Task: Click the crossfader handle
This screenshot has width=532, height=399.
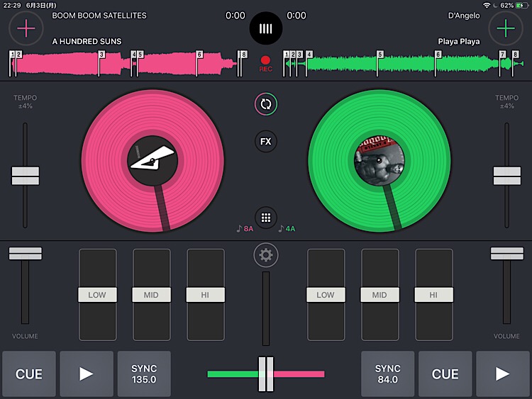Action: click(266, 374)
